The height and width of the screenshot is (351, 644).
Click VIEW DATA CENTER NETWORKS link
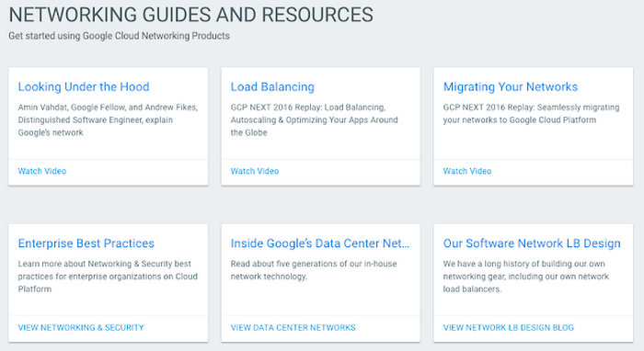[x=293, y=328]
